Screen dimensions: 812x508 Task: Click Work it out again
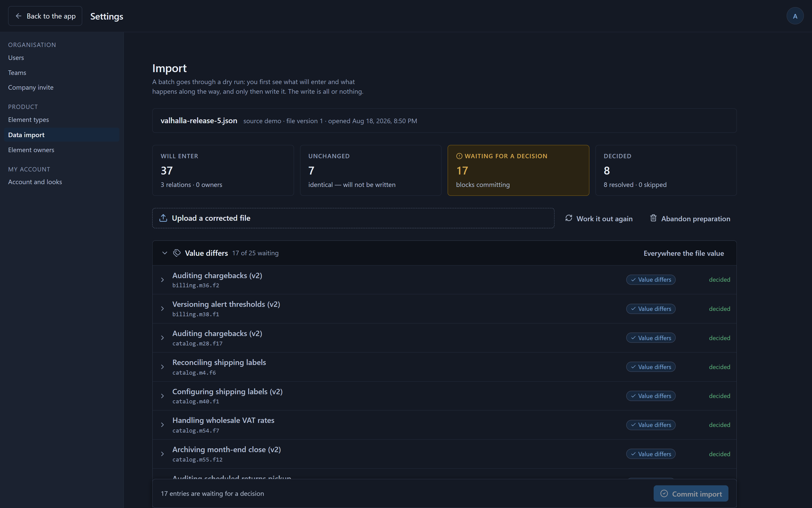point(599,219)
